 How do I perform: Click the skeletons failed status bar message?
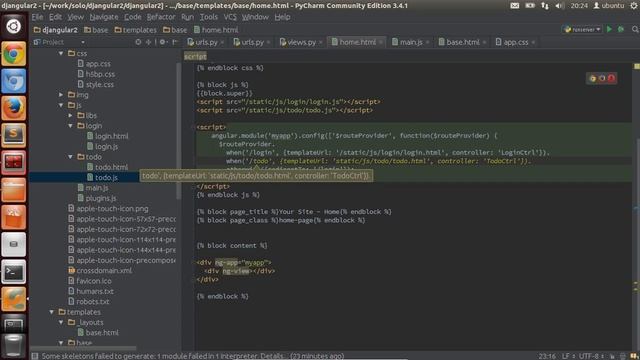pos(193,356)
